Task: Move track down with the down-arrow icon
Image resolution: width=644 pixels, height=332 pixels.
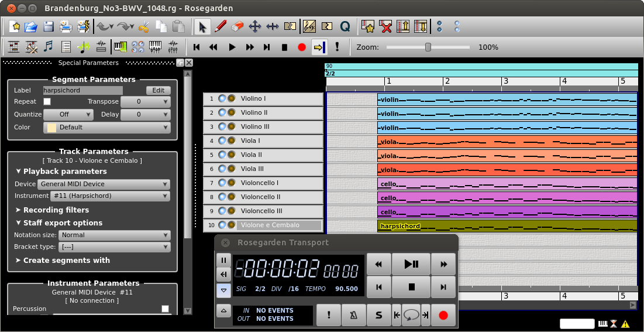Action: [421, 27]
